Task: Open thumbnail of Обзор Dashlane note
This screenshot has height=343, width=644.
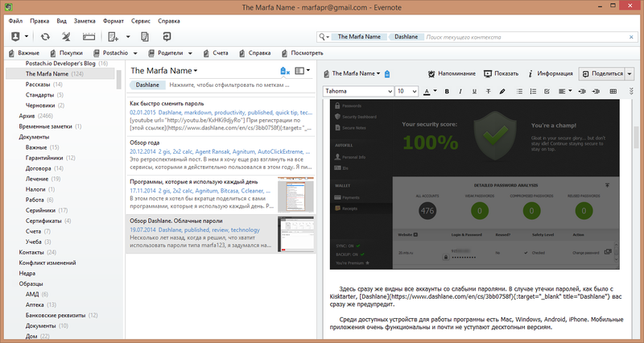Action: point(295,234)
